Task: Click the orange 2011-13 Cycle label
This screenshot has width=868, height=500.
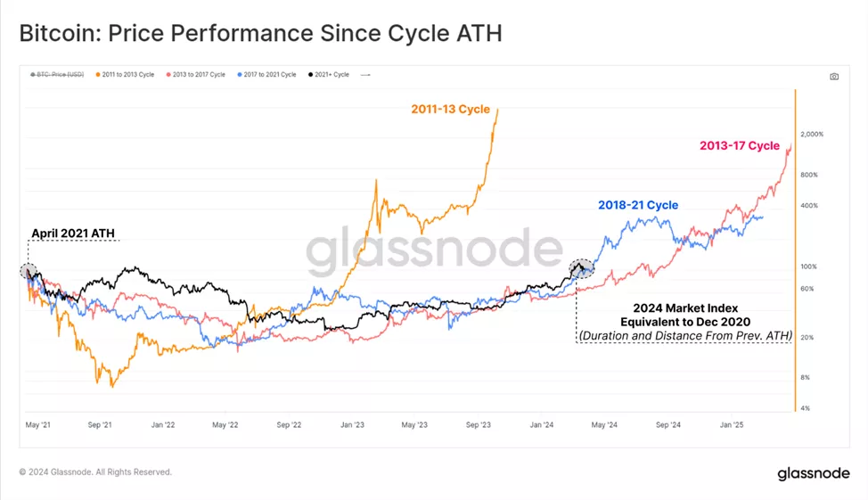Action: (450, 109)
